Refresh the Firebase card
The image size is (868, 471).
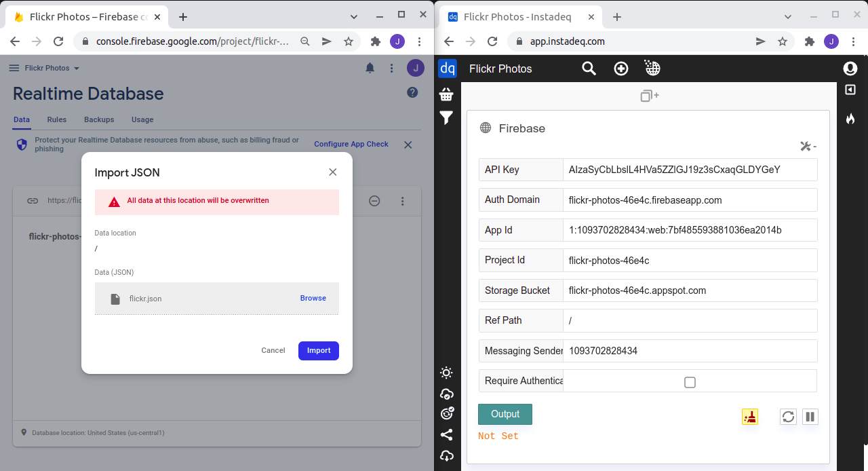(788, 417)
